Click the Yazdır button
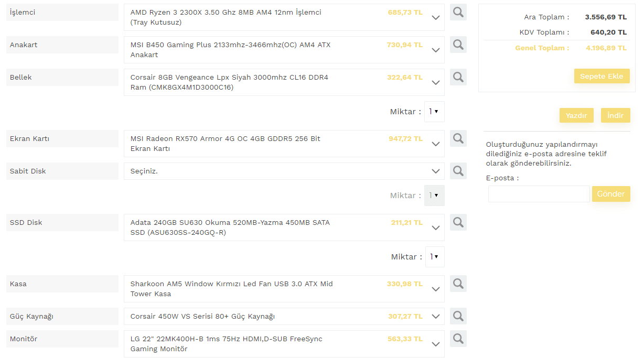 coord(576,115)
